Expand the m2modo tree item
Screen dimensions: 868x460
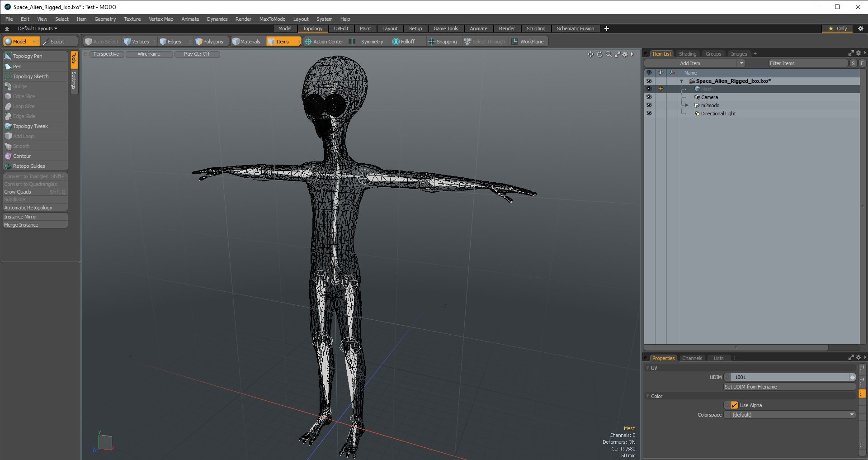[687, 105]
